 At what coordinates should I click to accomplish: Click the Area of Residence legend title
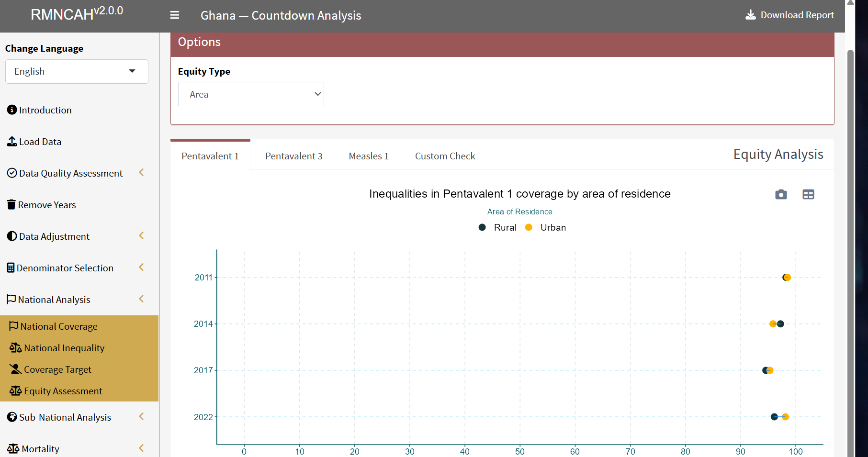519,212
